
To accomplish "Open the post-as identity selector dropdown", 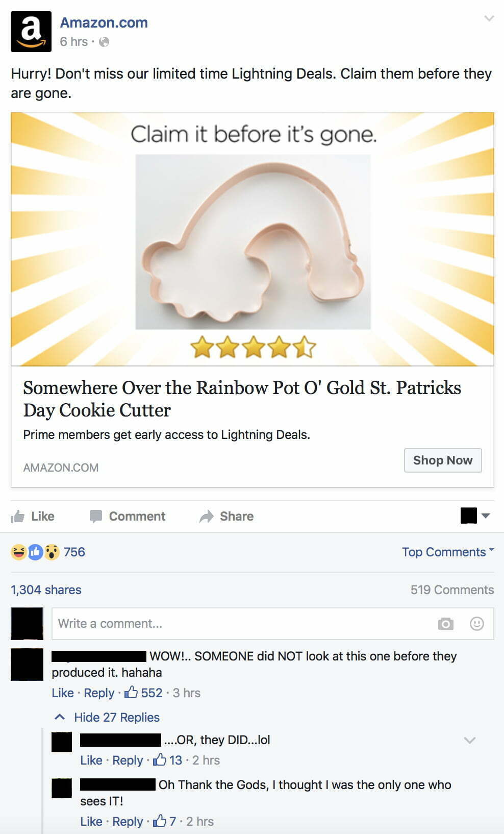I will [475, 516].
